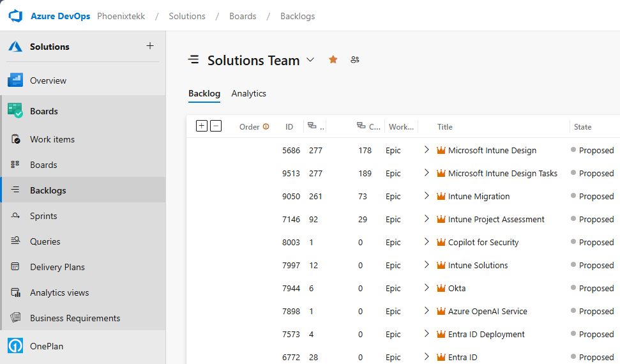Select ID 7573 cell
Screen dimensions: 620x364
pyautogui.click(x=291, y=335)
